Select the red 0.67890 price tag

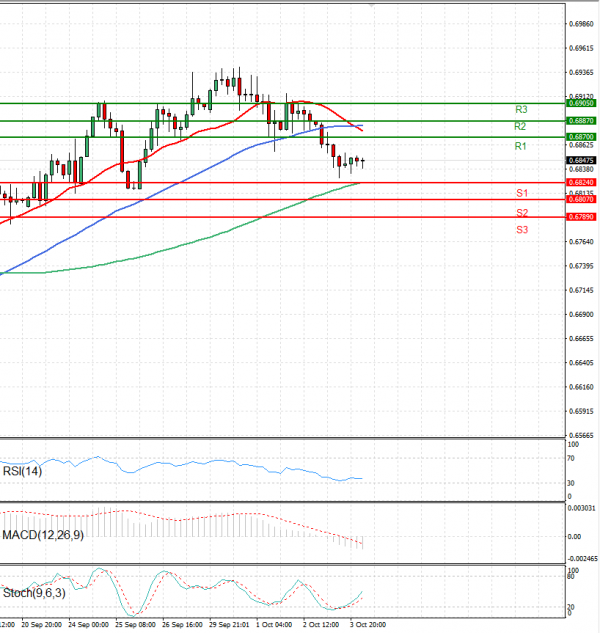(x=581, y=217)
